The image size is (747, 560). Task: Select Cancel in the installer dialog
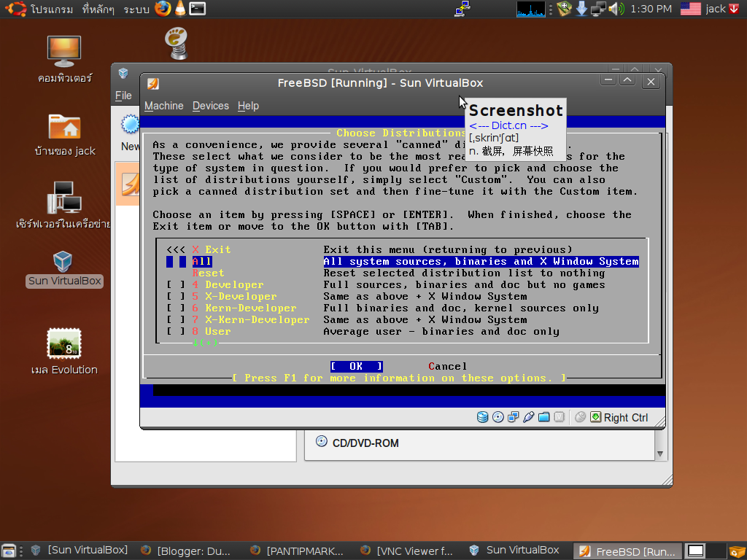tap(447, 366)
